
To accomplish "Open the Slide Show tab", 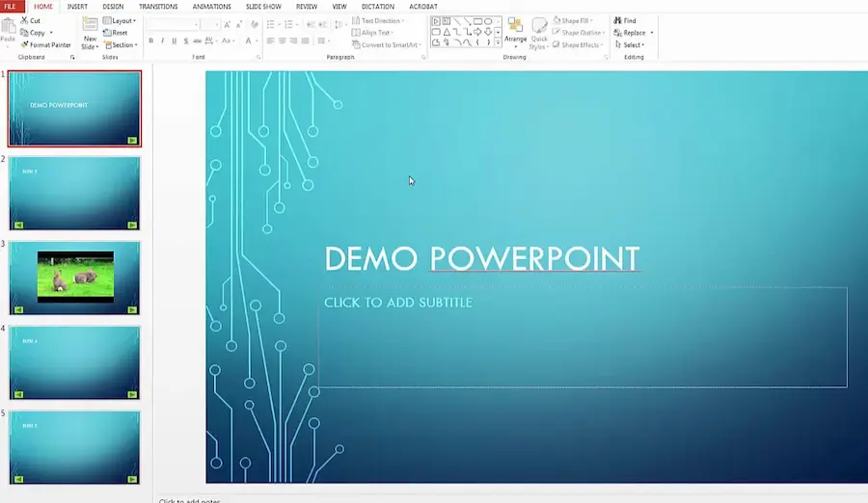I will pyautogui.click(x=263, y=7).
